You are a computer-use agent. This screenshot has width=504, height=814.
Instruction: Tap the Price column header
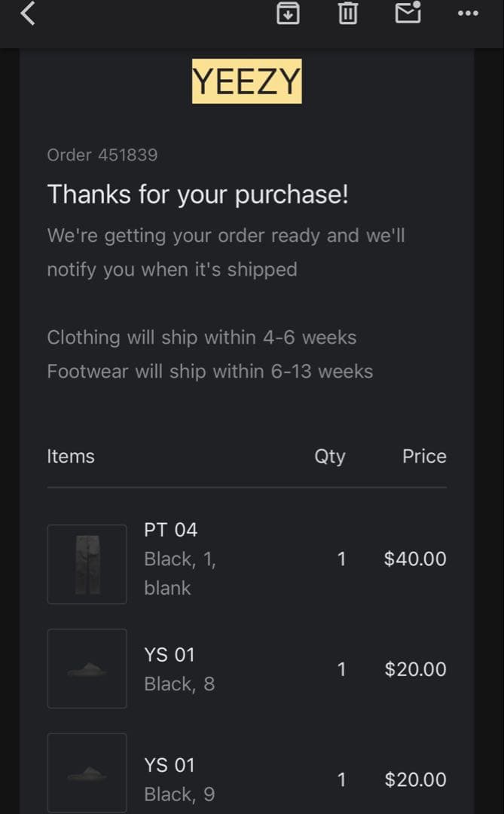pos(424,457)
